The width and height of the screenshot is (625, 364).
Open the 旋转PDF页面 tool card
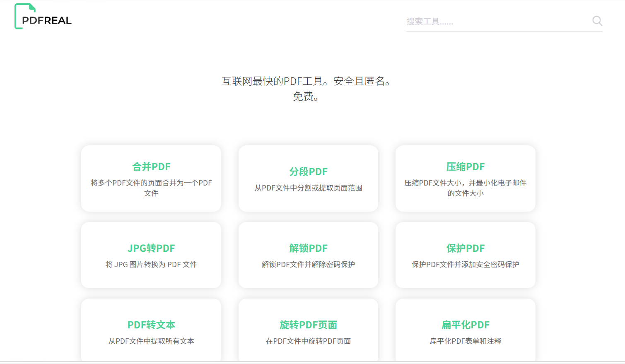[x=308, y=330]
